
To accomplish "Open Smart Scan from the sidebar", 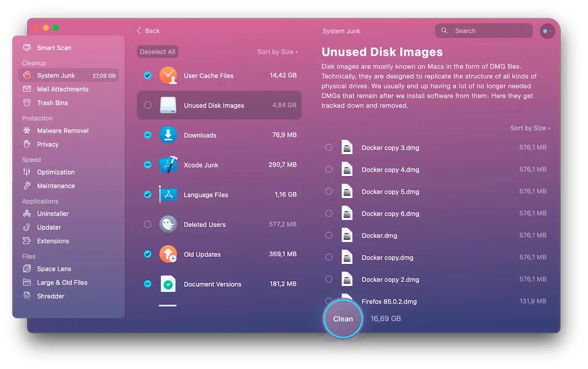I will click(x=55, y=47).
